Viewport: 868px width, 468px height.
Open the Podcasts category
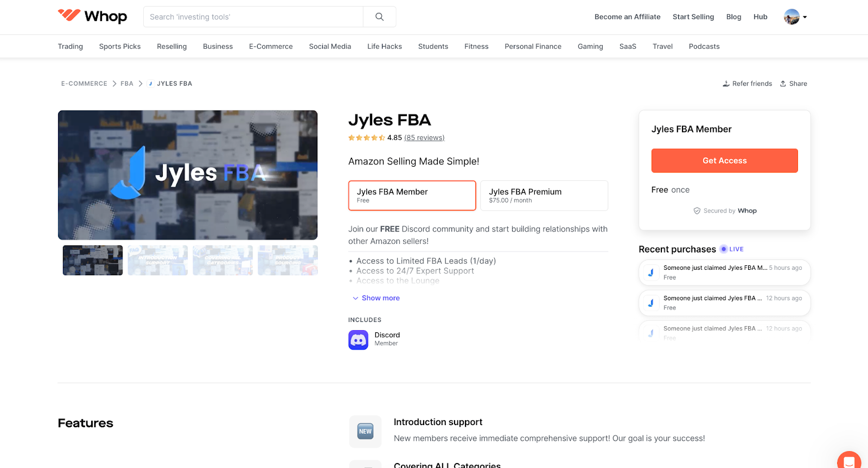(x=704, y=46)
